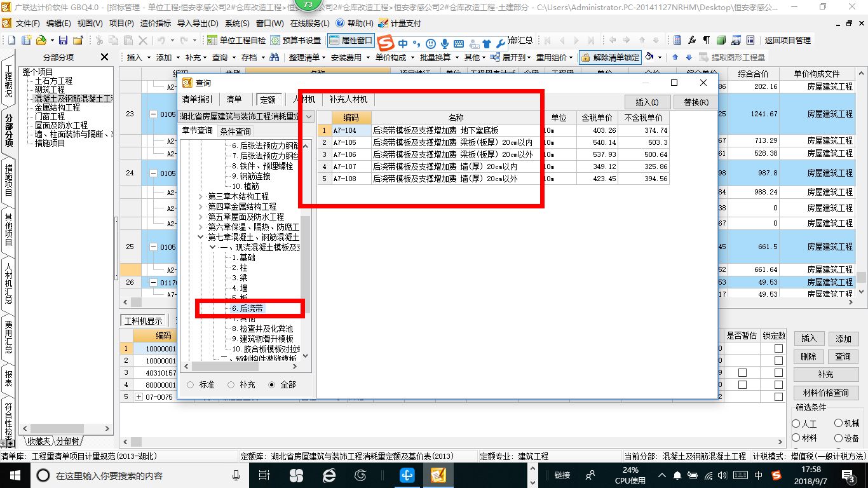The height and width of the screenshot is (488, 868).
Task: Open the 编辑(E) menu
Action: [x=58, y=23]
